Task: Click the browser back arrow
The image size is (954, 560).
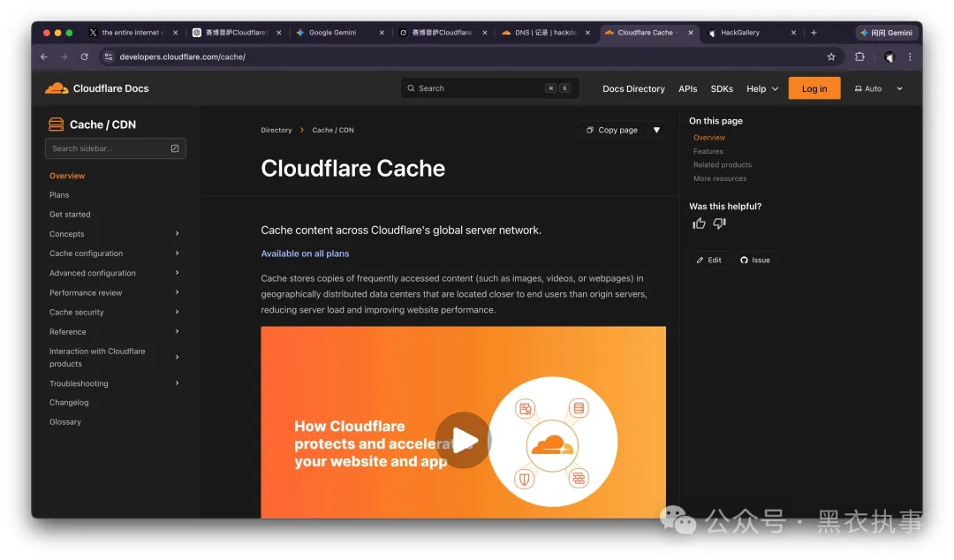Action: pos(44,57)
